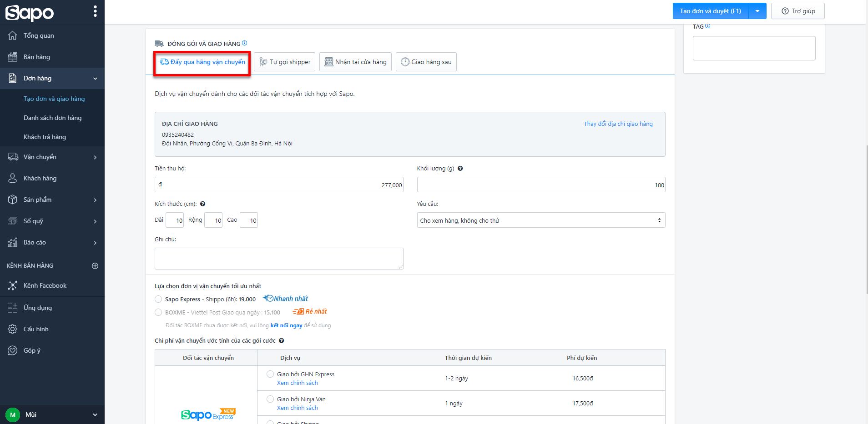Open Xem chính sách for Ninja Van
This screenshot has width=868, height=424.
pyautogui.click(x=298, y=408)
